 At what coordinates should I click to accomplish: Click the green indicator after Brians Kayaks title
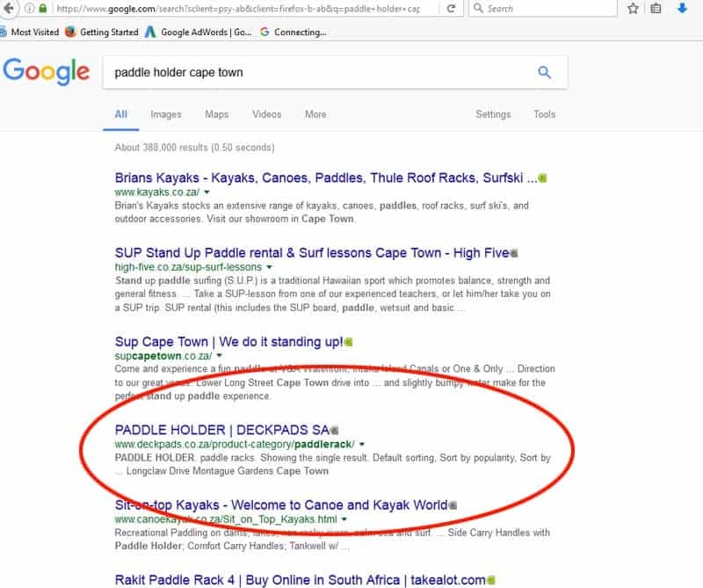(542, 178)
